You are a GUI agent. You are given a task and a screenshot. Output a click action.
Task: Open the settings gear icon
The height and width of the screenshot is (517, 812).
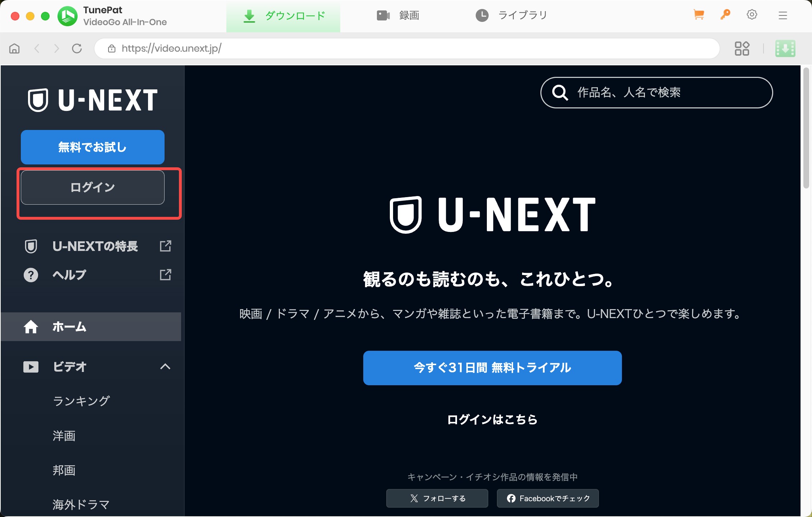click(x=752, y=15)
